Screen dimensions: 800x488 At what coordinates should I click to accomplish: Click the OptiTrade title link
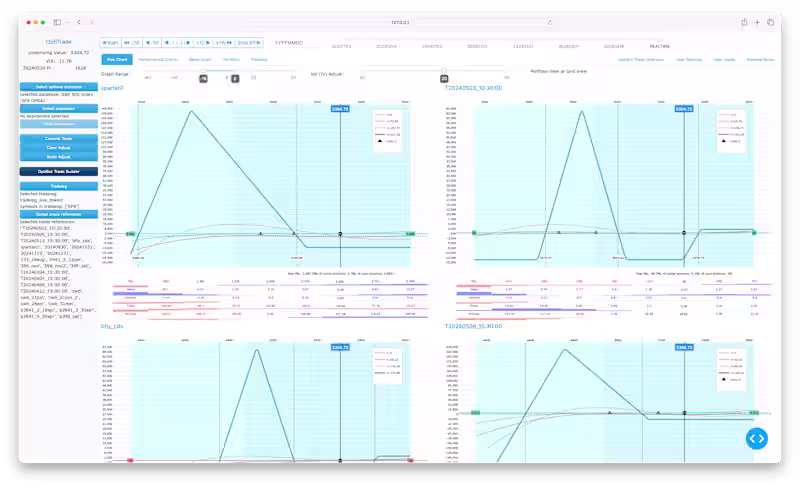(x=59, y=42)
